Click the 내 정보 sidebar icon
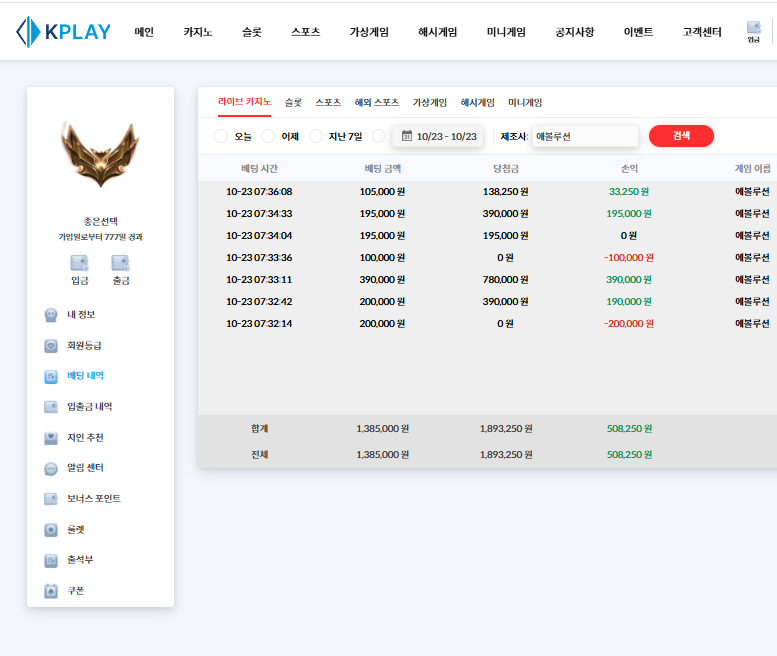 (x=51, y=315)
